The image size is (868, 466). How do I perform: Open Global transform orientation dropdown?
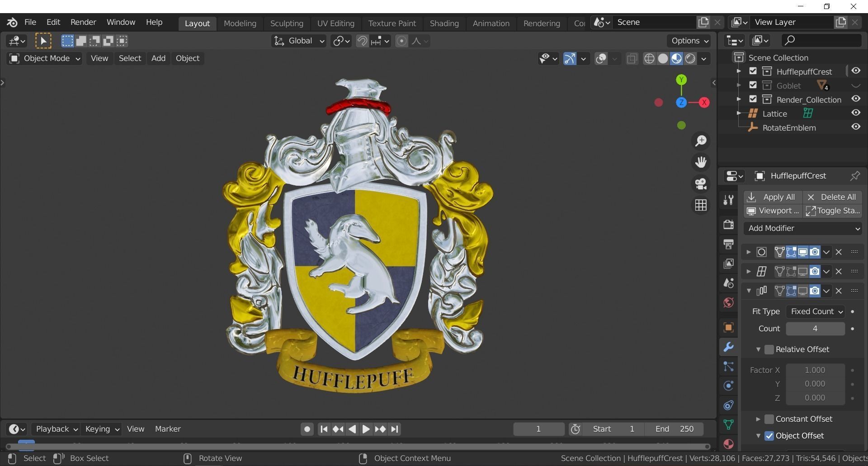click(x=298, y=41)
